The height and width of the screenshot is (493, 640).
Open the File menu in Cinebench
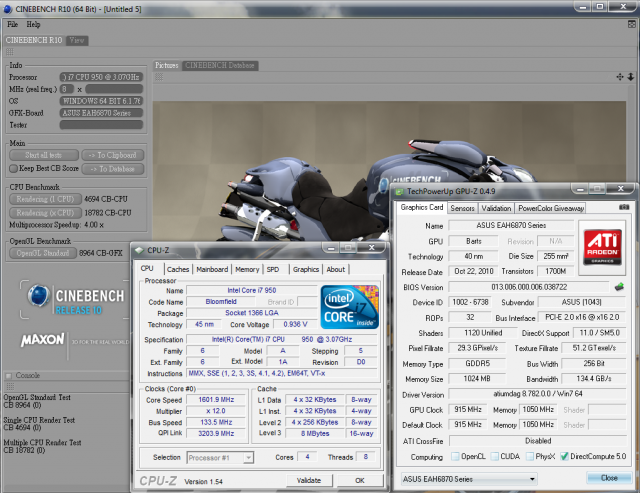(x=12, y=24)
